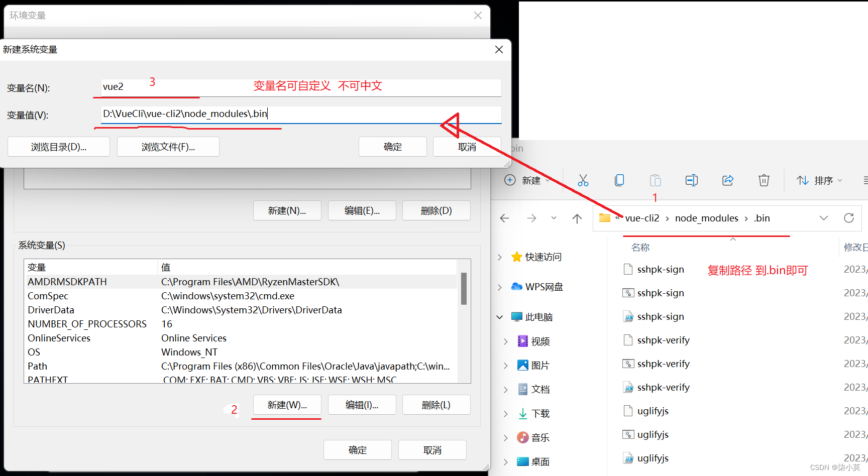The width and height of the screenshot is (868, 476).
Task: Click 浏览文件(F)... button
Action: 168,147
